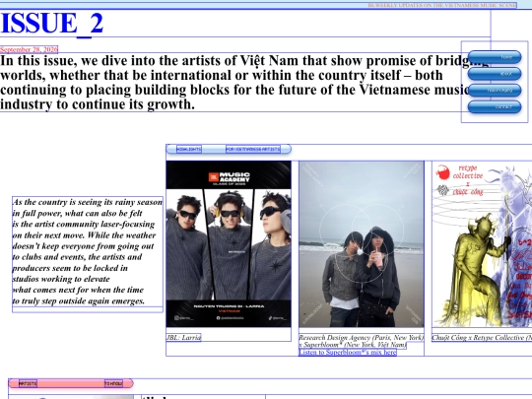Click 'x Superbloom* (New York, Việt Nam)' caption line

[x=353, y=345]
